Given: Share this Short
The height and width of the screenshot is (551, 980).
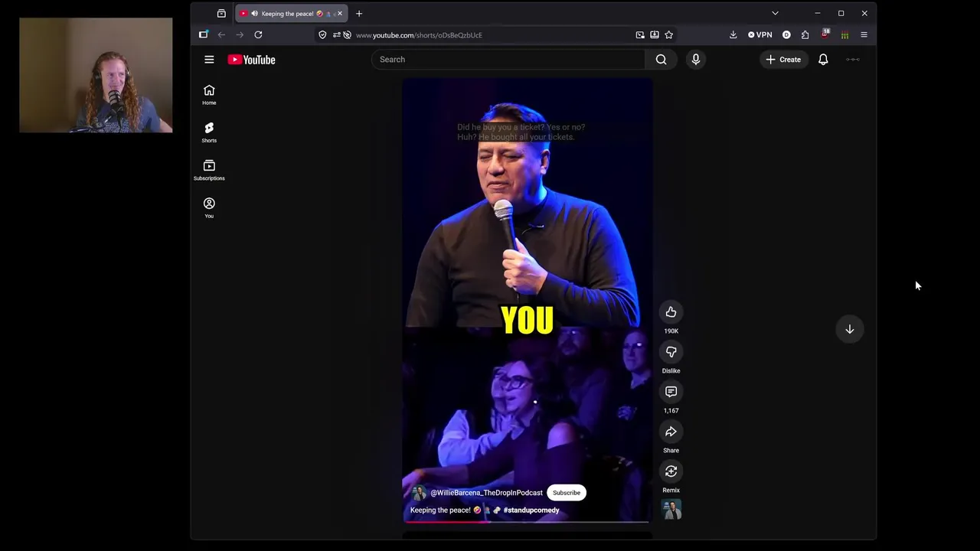Looking at the screenshot, I should coord(671,432).
